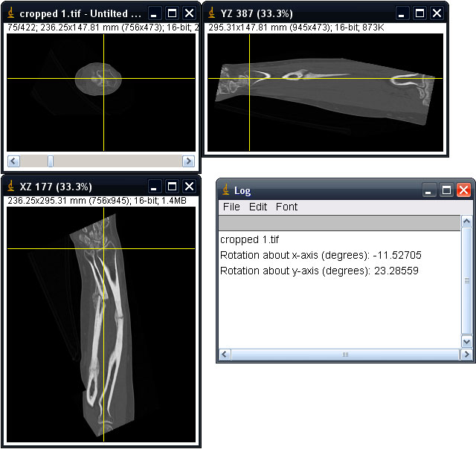
Task: Maximize the cropped 1.tif window
Action: (x=172, y=13)
